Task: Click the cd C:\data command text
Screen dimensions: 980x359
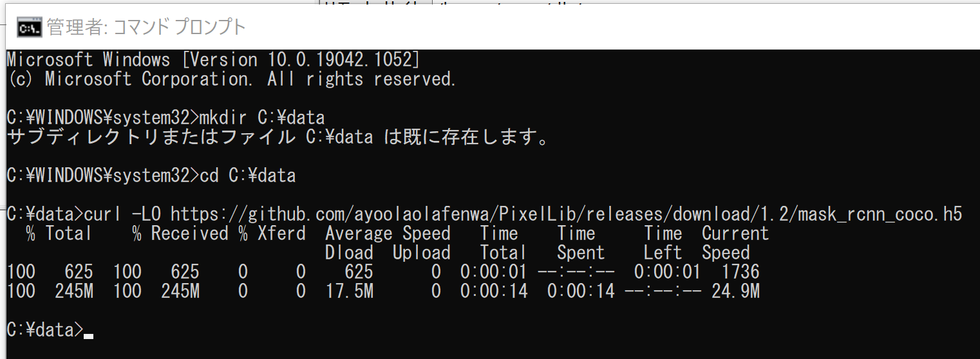Action: click(248, 176)
